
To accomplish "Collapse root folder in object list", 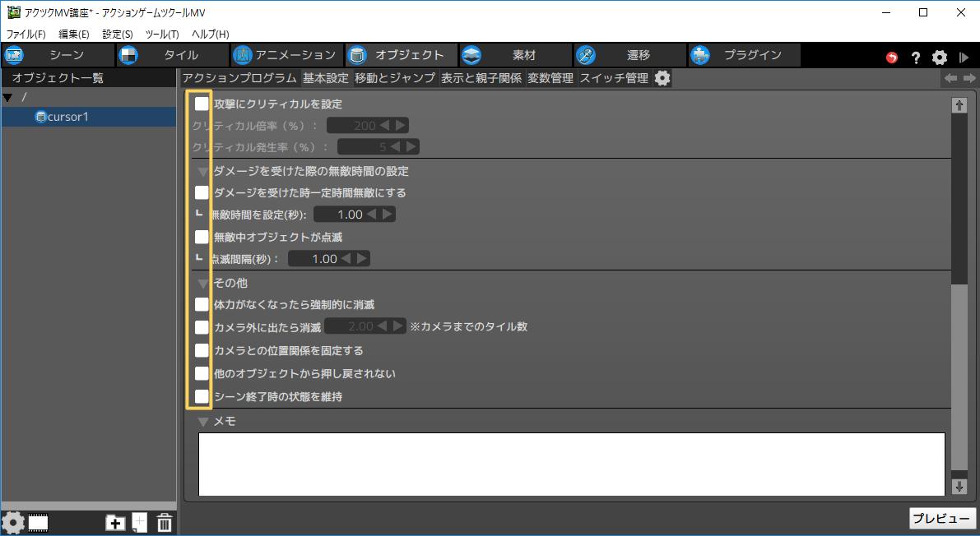I will pos(8,98).
